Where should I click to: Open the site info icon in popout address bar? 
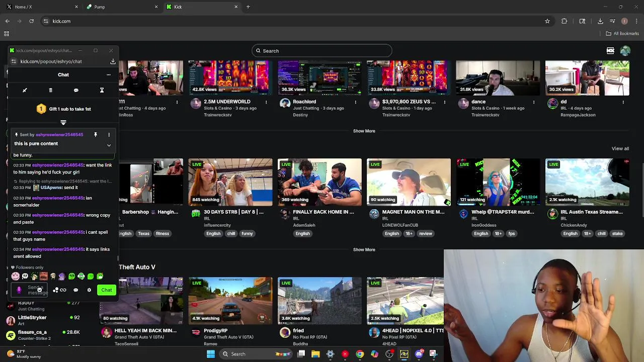14,61
